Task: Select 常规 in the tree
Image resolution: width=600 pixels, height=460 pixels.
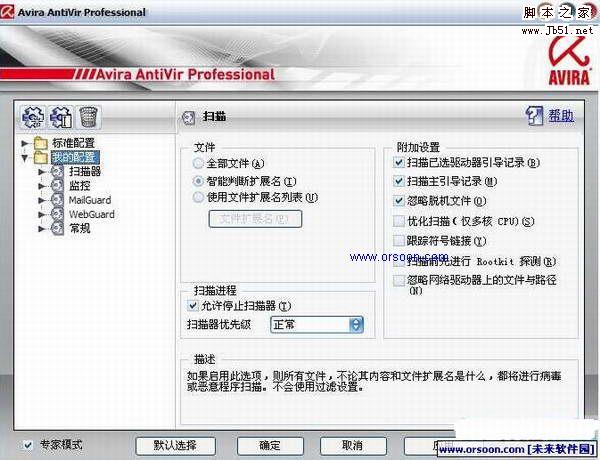Action: [x=80, y=228]
